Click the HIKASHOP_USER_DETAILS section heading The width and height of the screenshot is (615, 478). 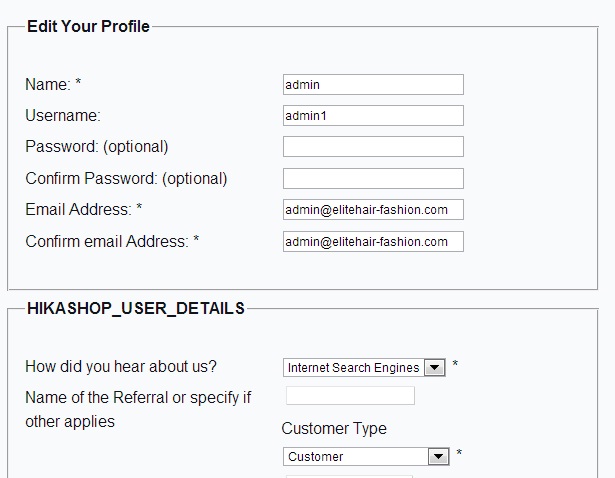135,308
